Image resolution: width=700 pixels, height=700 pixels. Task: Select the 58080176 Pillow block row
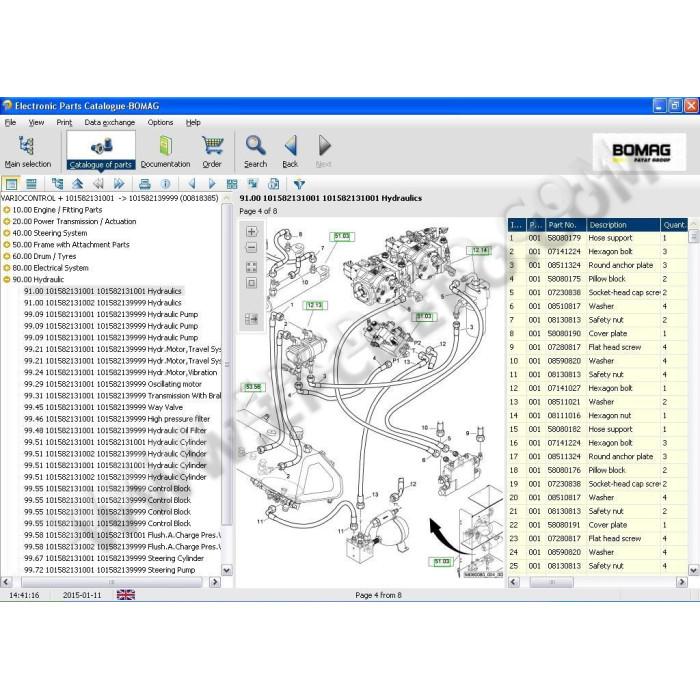point(597,470)
